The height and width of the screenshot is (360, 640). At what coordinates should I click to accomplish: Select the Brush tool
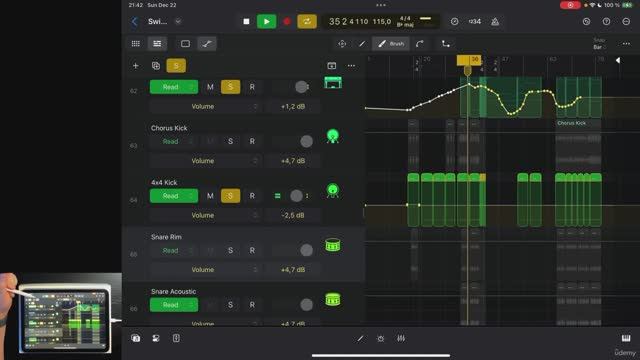[x=391, y=44]
